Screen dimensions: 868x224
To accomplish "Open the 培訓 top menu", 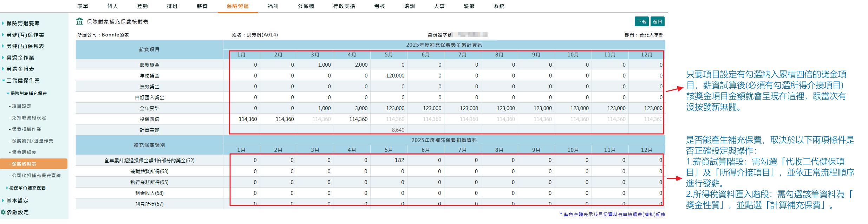I will click(410, 6).
